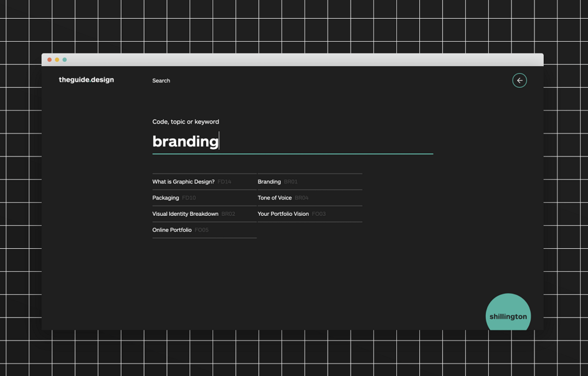Maximize window using green dot
The height and width of the screenshot is (376, 588).
65,60
